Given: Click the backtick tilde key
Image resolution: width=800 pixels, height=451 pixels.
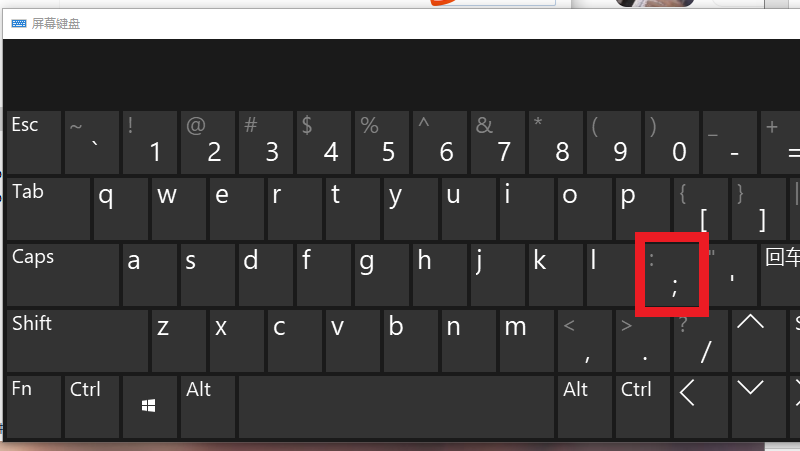Looking at the screenshot, I should pyautogui.click(x=92, y=143).
